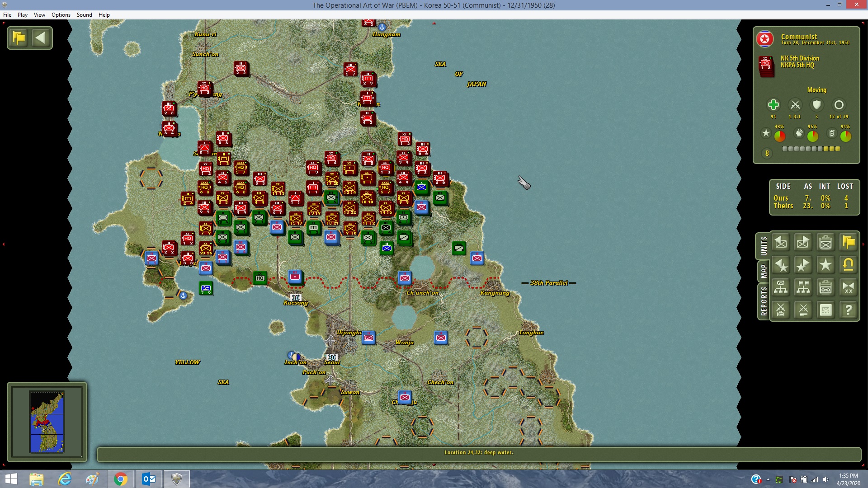The width and height of the screenshot is (868, 488).
Task: Click the Communist flag emblem
Action: pos(765,39)
